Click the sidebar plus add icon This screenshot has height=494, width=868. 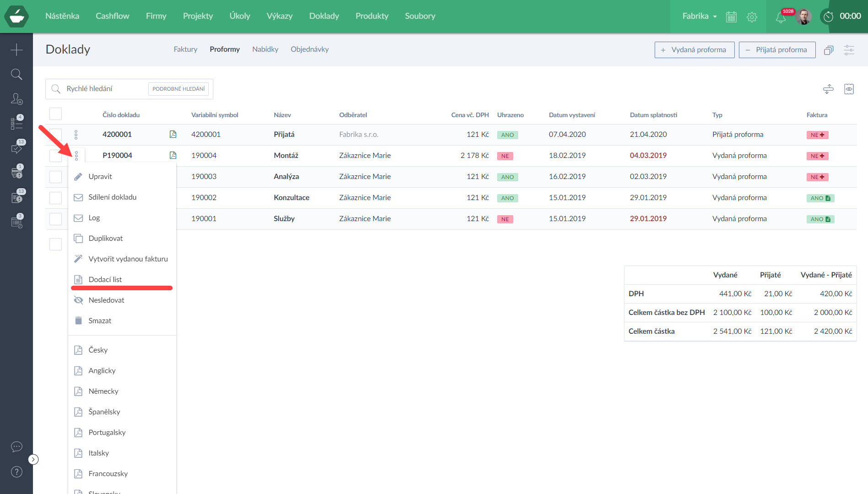click(16, 49)
